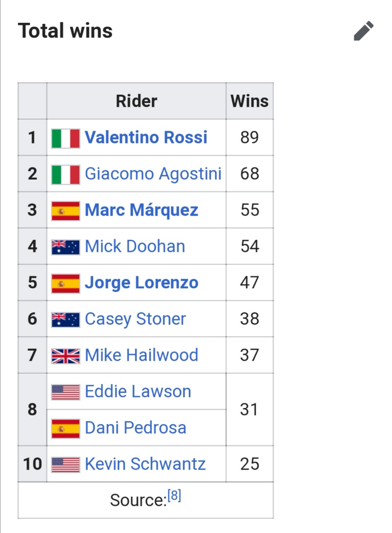The image size is (392, 533).
Task: Open the Giacomo Agostini link
Action: click(x=153, y=174)
